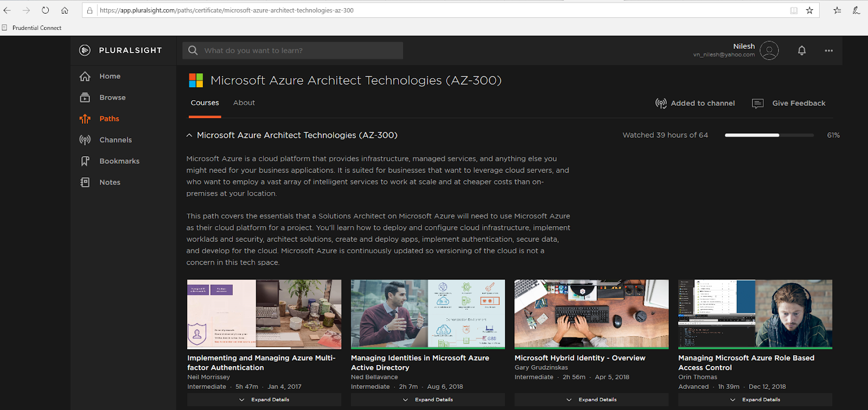Click author name Ned Bellavance
This screenshot has width=868, height=410.
click(x=374, y=377)
